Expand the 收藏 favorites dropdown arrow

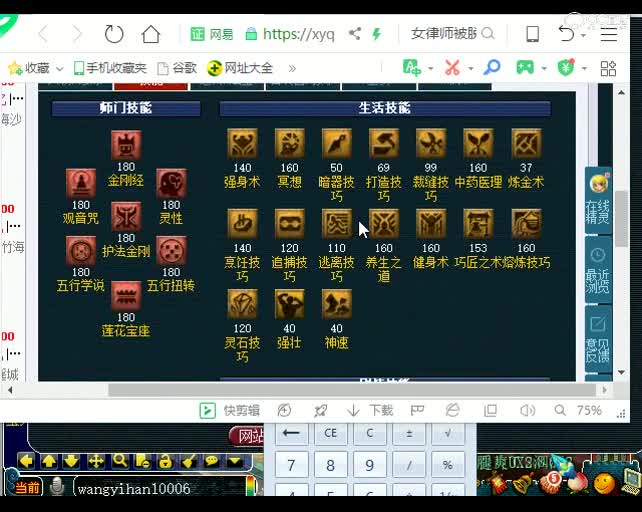pyautogui.click(x=60, y=69)
